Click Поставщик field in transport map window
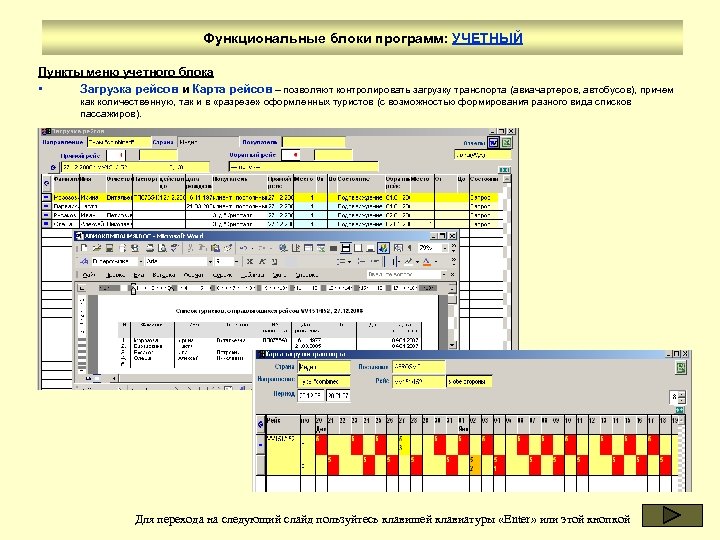Viewport: 720px width, 540px height. 418,366
